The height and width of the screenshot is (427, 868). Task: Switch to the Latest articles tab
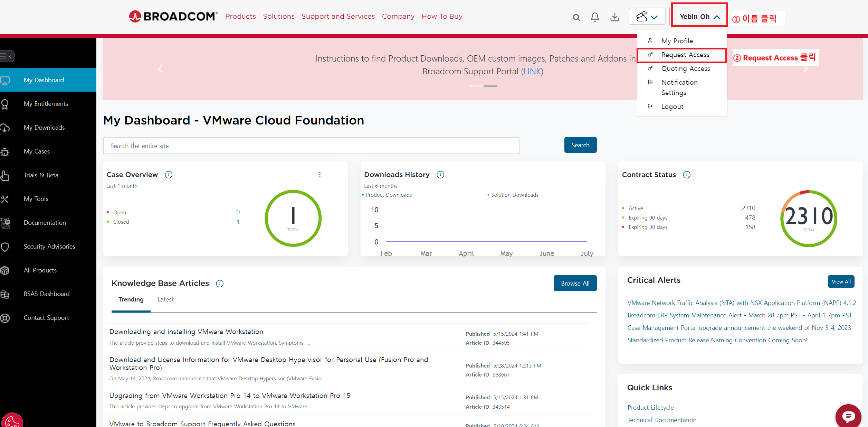[165, 299]
